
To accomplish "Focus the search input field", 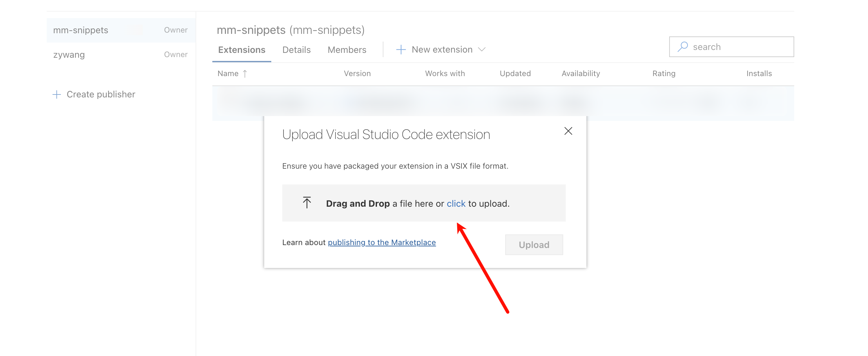I will pyautogui.click(x=731, y=47).
